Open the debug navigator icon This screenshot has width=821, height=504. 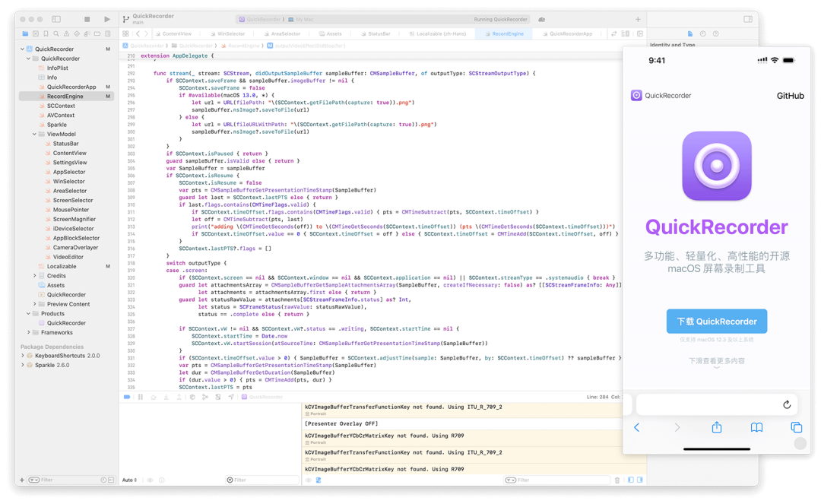(x=87, y=33)
